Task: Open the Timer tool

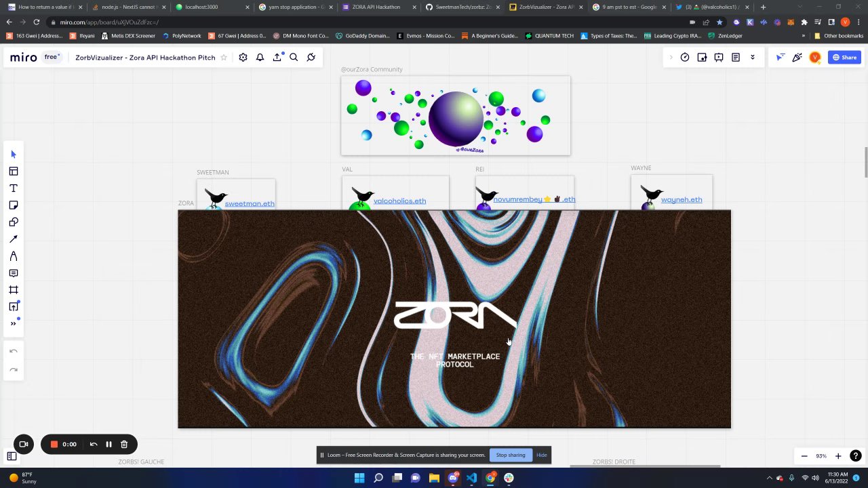Action: (685, 58)
